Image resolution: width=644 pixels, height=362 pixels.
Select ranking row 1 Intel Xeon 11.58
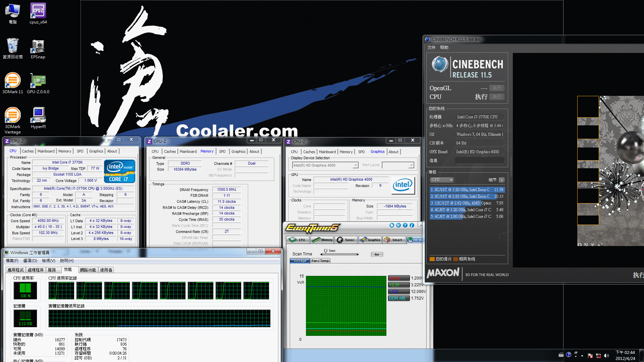(467, 190)
